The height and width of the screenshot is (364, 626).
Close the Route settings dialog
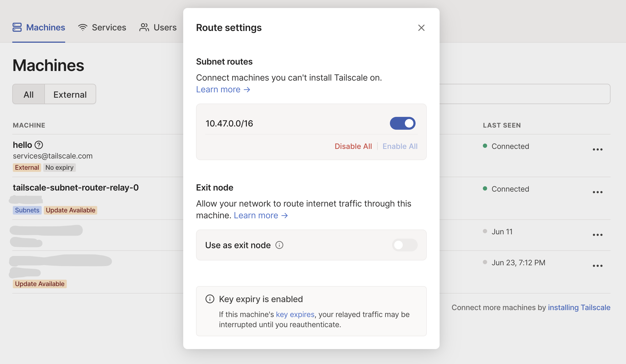[x=421, y=28]
